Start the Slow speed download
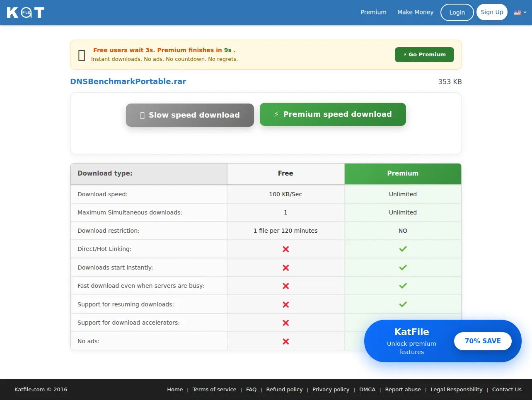This screenshot has width=532, height=400. coord(190,115)
